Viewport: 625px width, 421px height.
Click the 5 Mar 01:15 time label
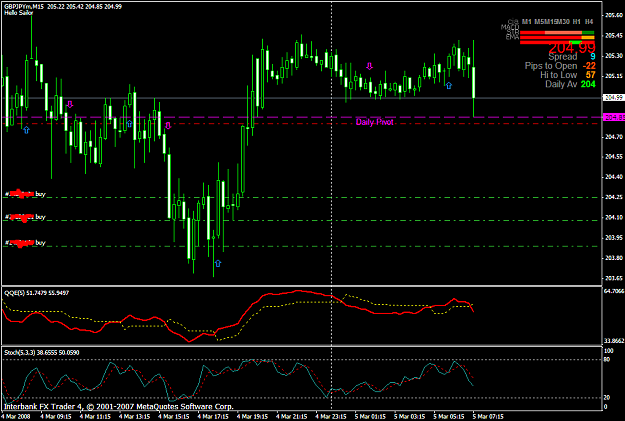(370, 417)
